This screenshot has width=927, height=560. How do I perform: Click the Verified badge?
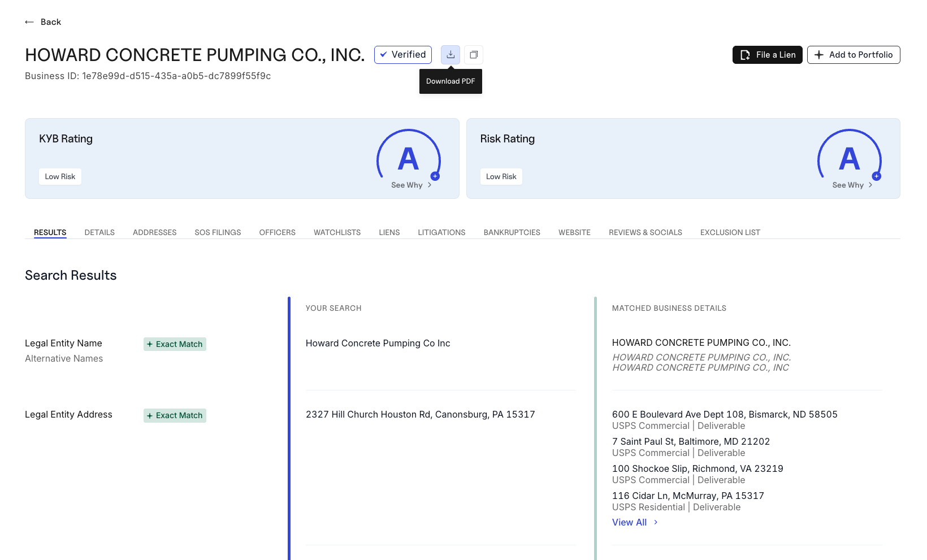pos(403,55)
